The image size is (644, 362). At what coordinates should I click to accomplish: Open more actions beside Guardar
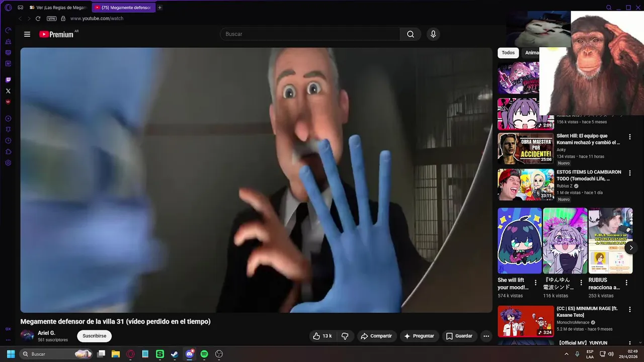[x=486, y=336]
